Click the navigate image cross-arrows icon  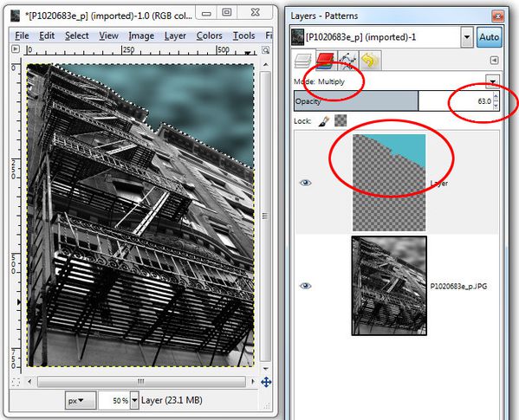[x=266, y=382]
